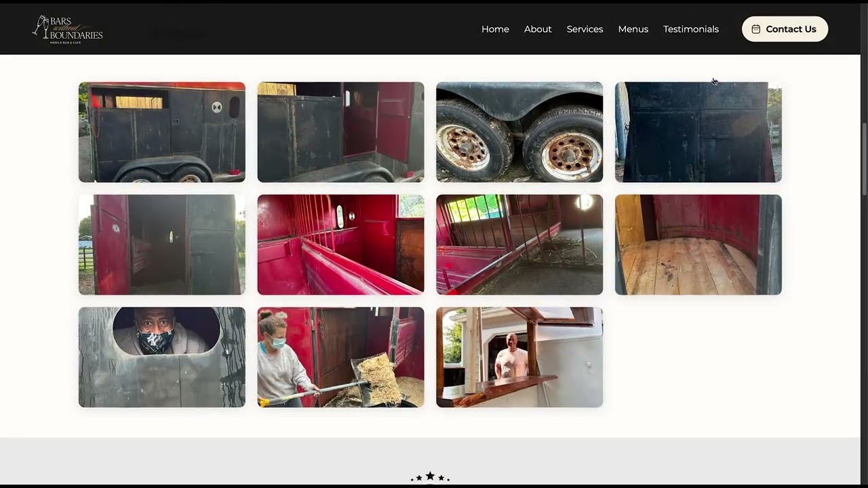View the Testimonials page

[691, 29]
